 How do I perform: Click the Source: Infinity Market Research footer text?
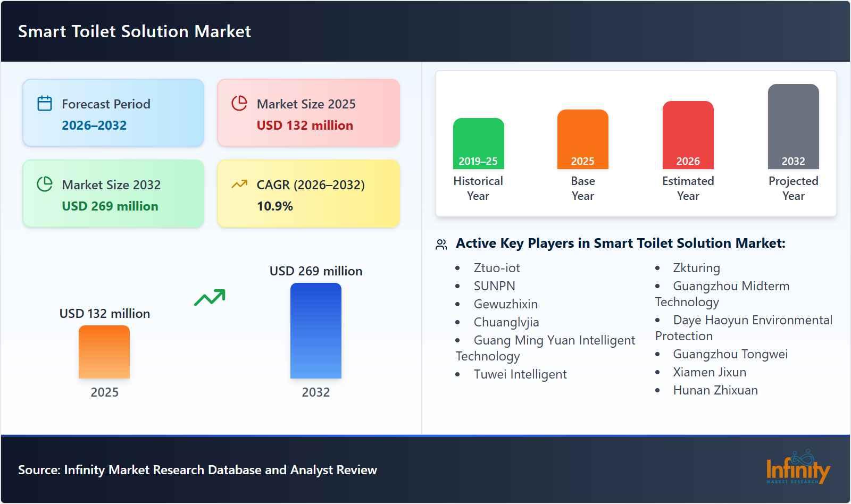click(197, 470)
